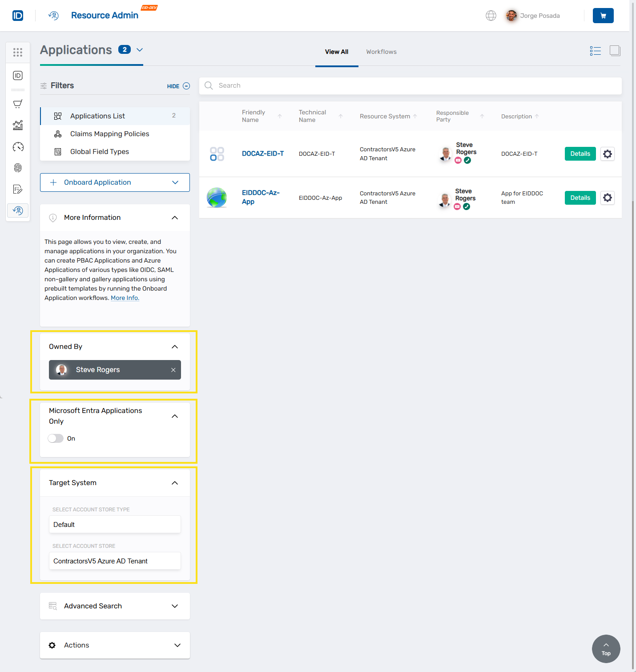Select the shopping cart icon in sidebar
This screenshot has height=672, width=636.
[x=18, y=104]
